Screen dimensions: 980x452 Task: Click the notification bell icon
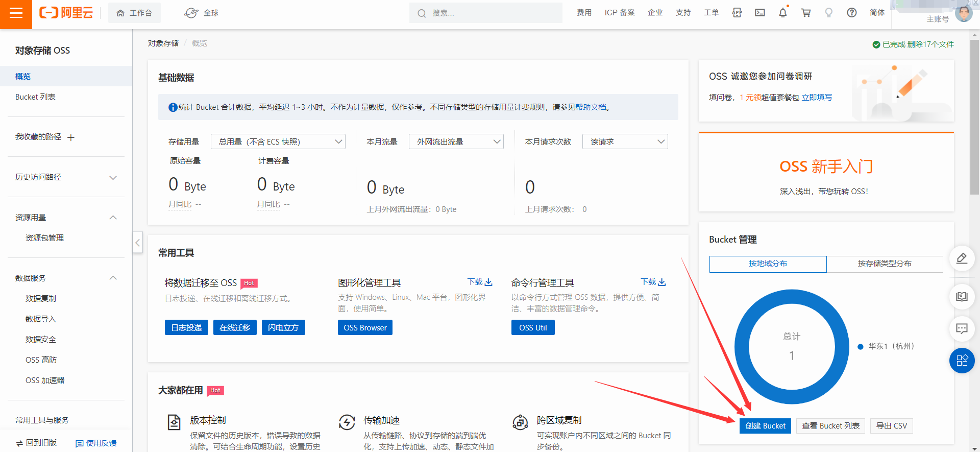click(782, 13)
